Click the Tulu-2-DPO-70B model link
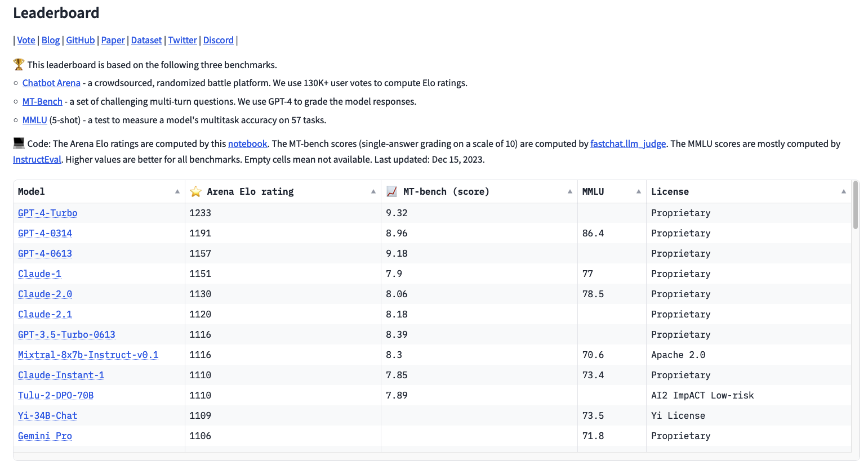 pos(56,396)
